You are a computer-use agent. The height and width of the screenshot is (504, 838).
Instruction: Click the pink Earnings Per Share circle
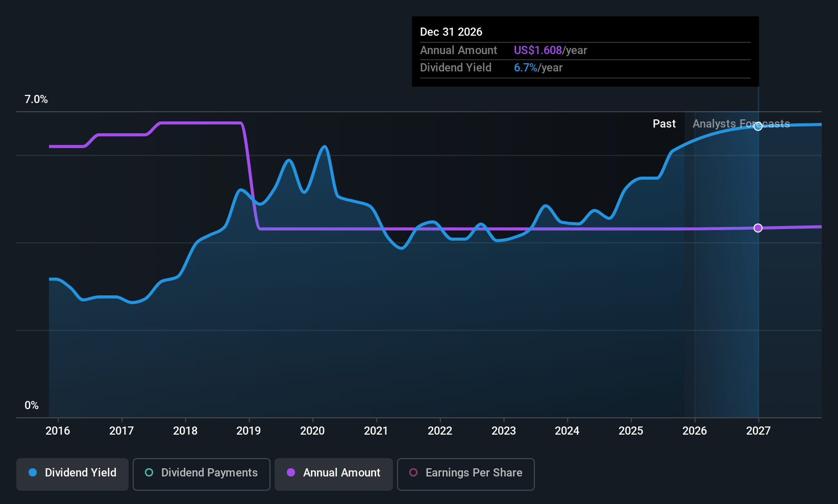[x=413, y=472]
